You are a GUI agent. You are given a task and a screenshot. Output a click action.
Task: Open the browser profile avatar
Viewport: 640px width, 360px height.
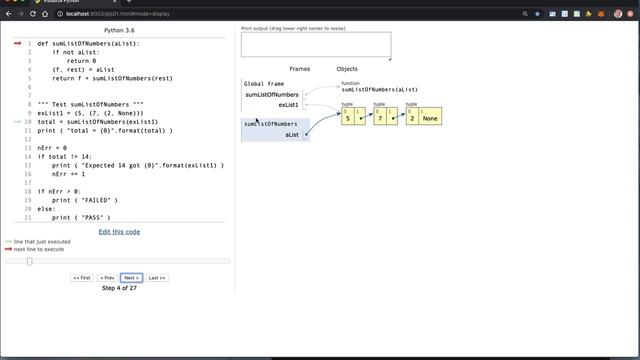[x=618, y=14]
